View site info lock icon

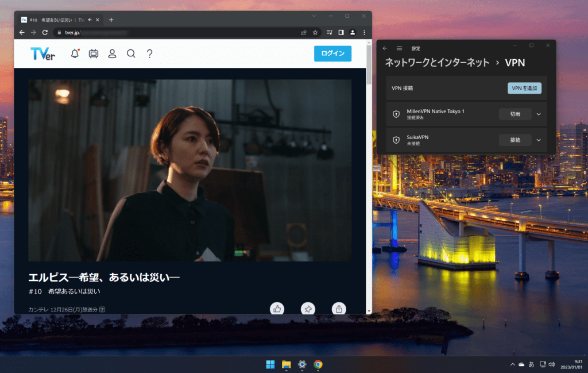59,33
